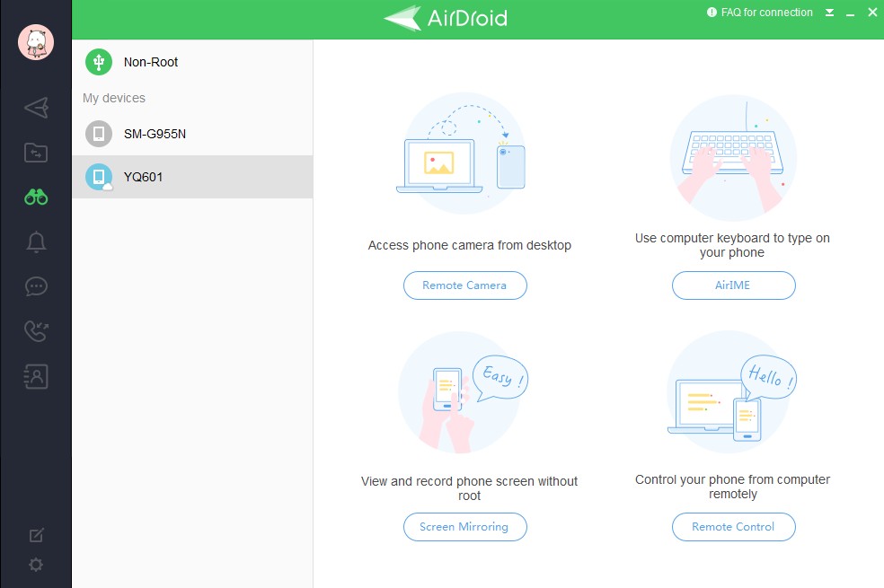Start Remote Control of the phone
The image size is (884, 588).
[733, 527]
